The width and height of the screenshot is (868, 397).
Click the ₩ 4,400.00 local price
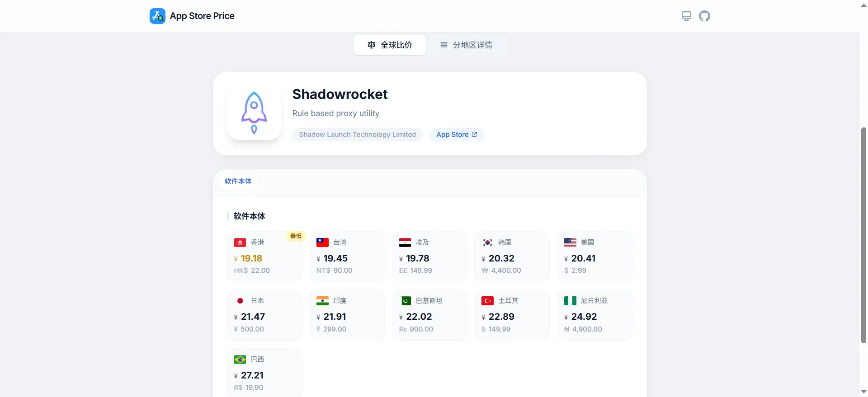pos(501,271)
